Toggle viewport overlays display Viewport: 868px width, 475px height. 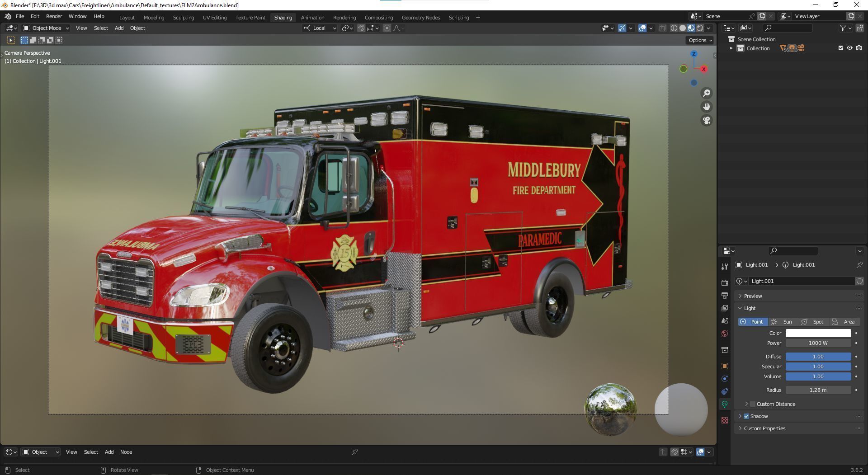point(642,28)
